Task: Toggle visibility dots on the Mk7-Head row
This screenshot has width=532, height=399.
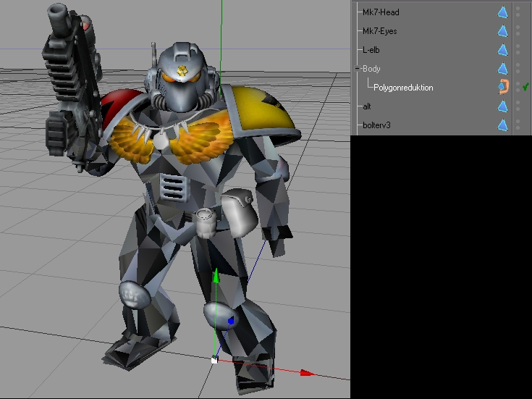Action: pos(518,12)
